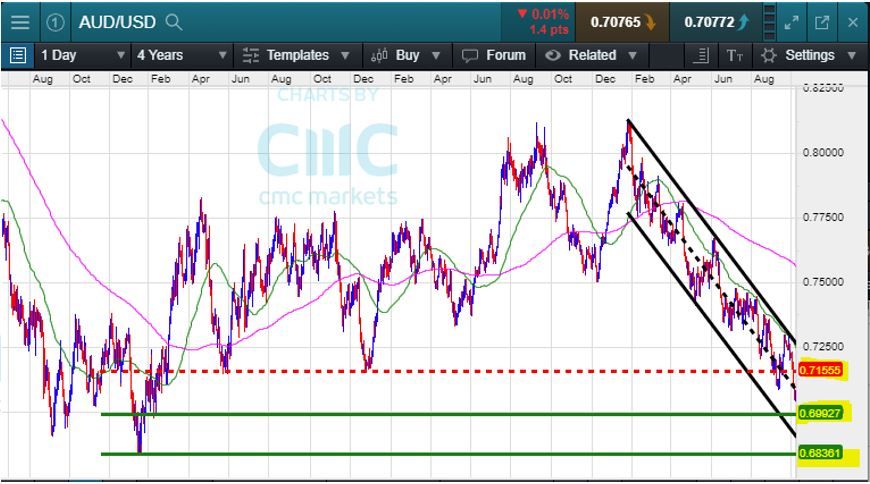
Task: Click the stacked bars icon beside buy price
Action: [769, 22]
